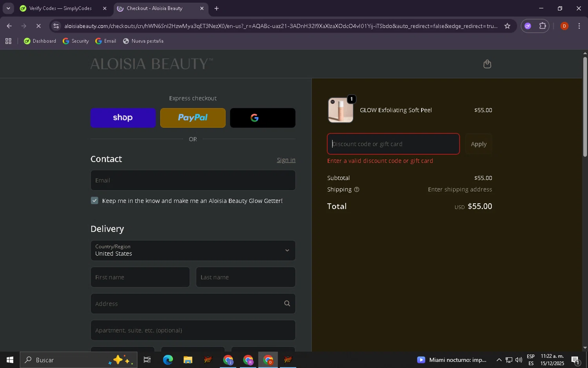Open the shipping info help icon
The width and height of the screenshot is (588, 368).
[x=357, y=189]
